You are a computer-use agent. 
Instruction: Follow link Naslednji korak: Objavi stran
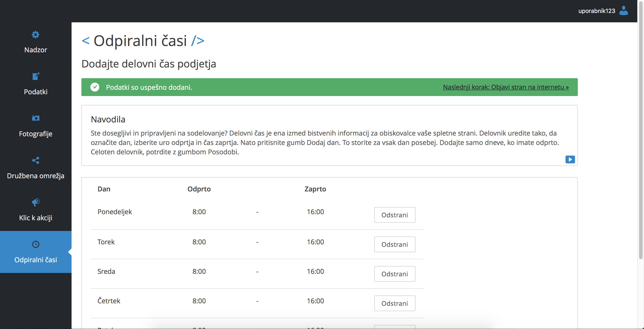point(506,87)
